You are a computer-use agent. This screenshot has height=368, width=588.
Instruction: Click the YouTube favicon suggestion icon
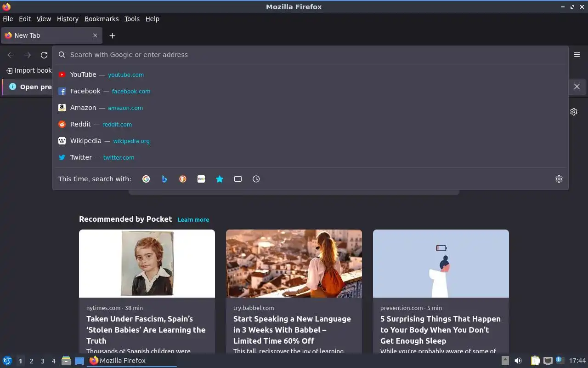[62, 75]
